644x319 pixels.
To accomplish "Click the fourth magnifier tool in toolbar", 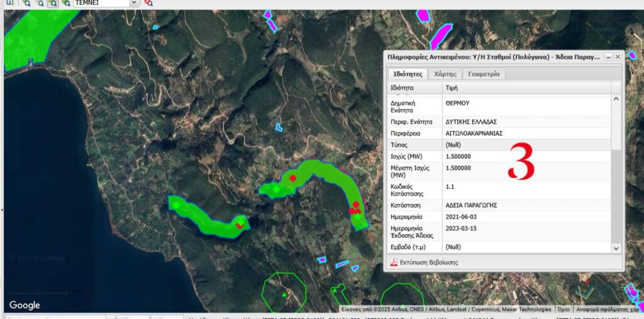I will coord(66,3).
